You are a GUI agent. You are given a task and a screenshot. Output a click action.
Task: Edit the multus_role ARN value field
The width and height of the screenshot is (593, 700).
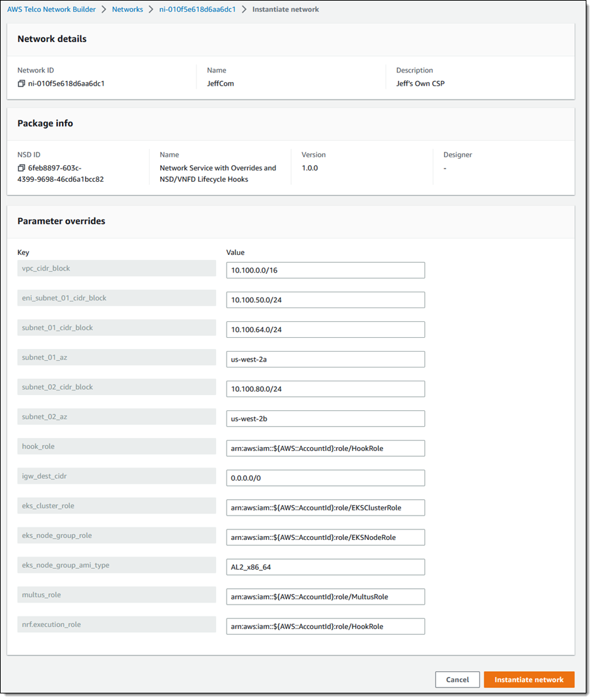click(x=325, y=597)
